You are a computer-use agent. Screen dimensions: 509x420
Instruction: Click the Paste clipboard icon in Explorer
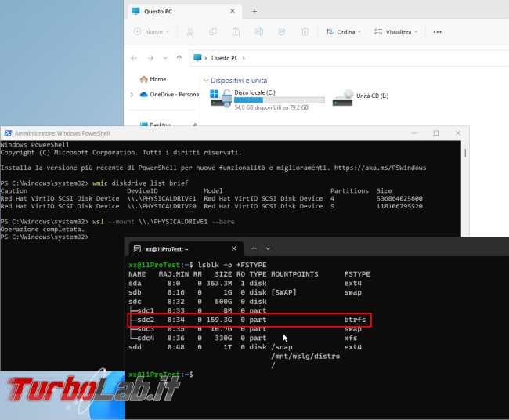tap(236, 32)
